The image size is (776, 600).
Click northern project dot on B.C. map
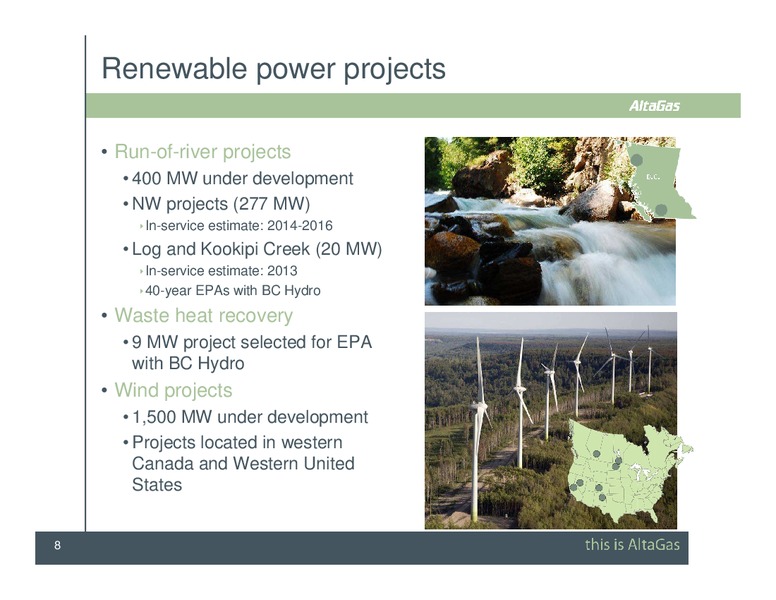coord(637,160)
